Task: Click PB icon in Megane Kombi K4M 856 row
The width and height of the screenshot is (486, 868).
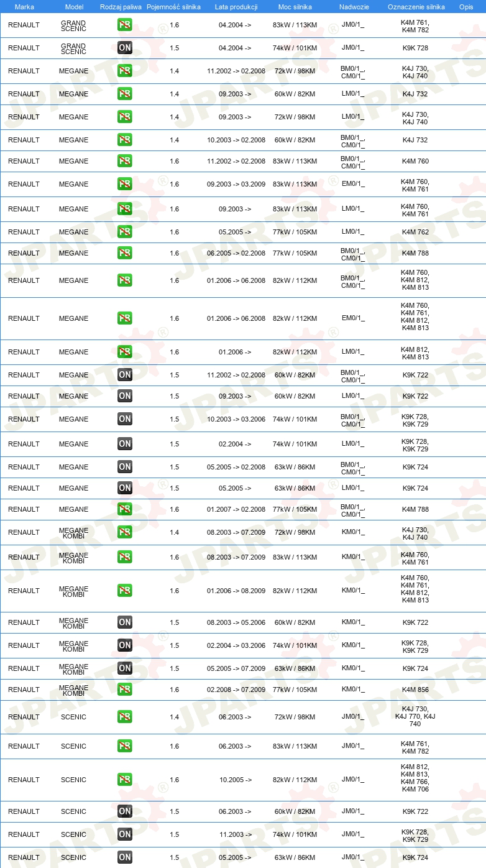Action: [x=125, y=690]
